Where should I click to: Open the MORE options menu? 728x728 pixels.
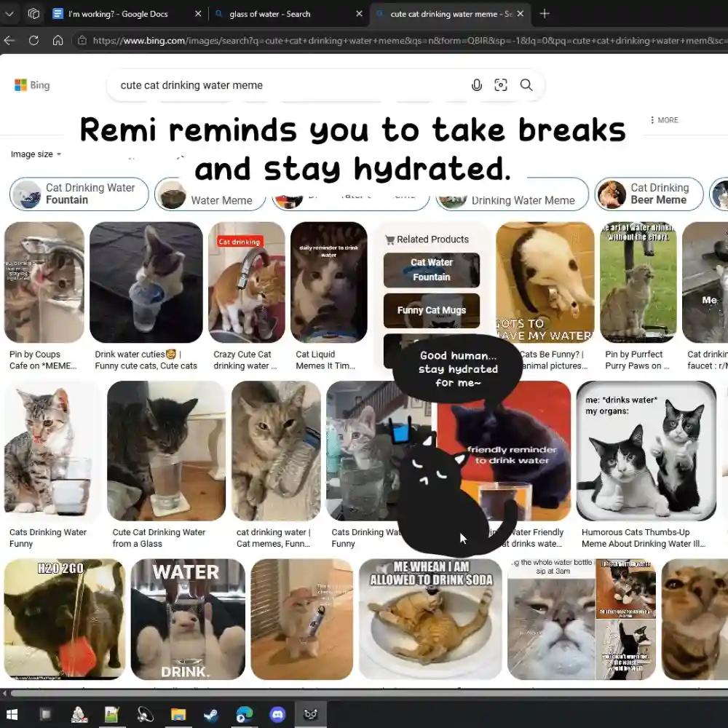click(x=665, y=120)
